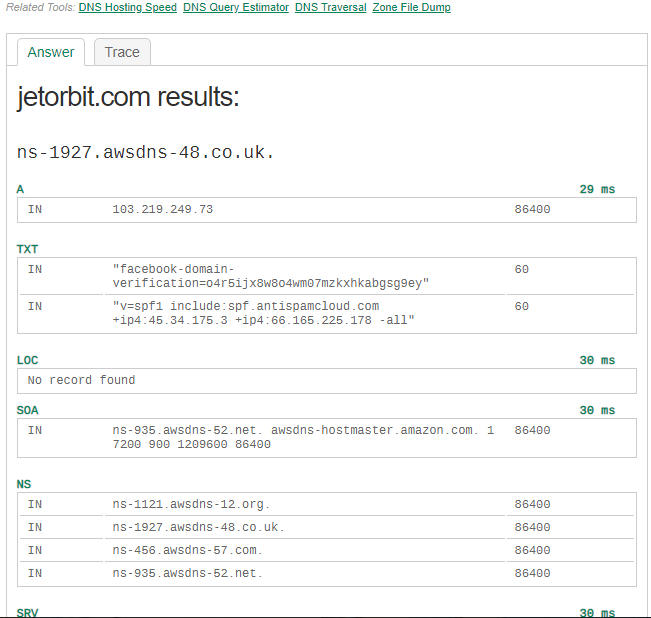Viewport: 651px width, 618px height.
Task: Select the NS entry ns-456.awsdns-57.com.
Action: (187, 550)
